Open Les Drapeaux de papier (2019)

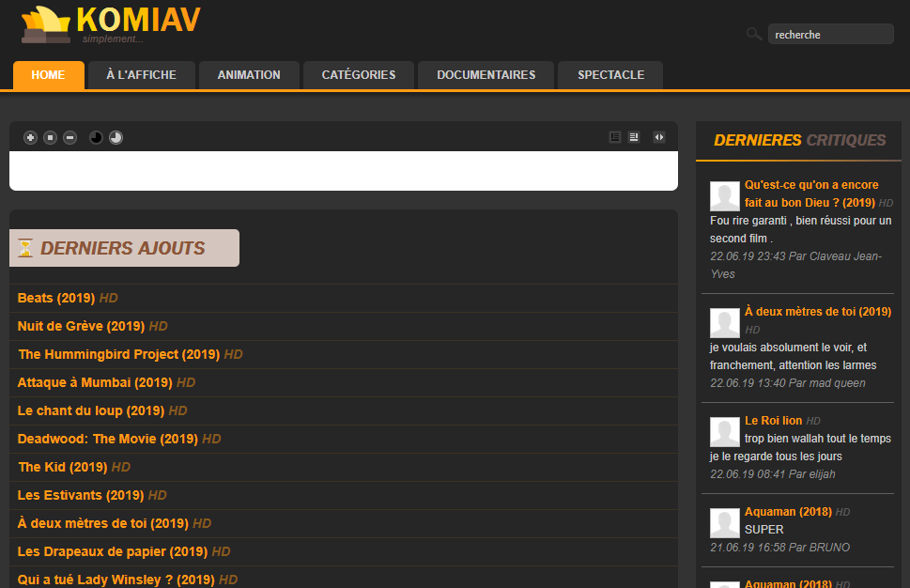pyautogui.click(x=113, y=551)
